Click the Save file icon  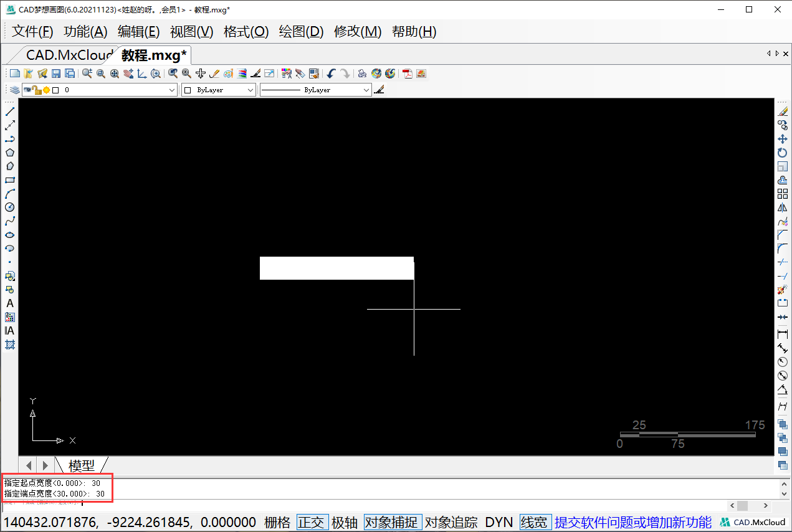click(55, 74)
